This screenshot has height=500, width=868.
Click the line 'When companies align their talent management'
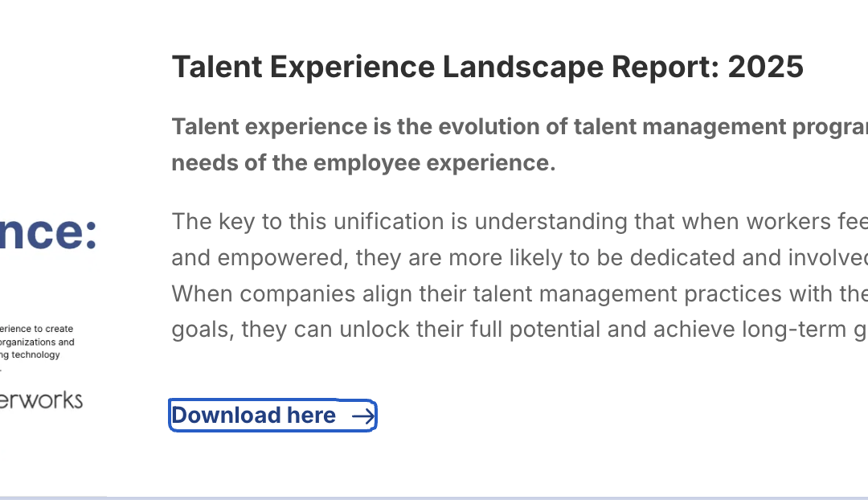click(x=520, y=293)
